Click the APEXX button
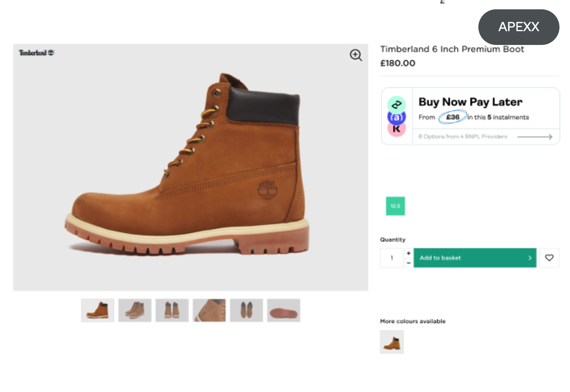The height and width of the screenshot is (392, 570). tap(519, 27)
